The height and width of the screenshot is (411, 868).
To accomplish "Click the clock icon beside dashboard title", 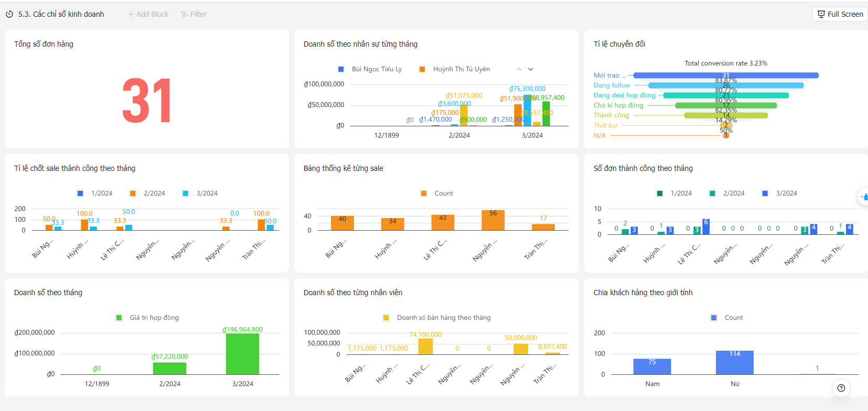I will [x=9, y=14].
